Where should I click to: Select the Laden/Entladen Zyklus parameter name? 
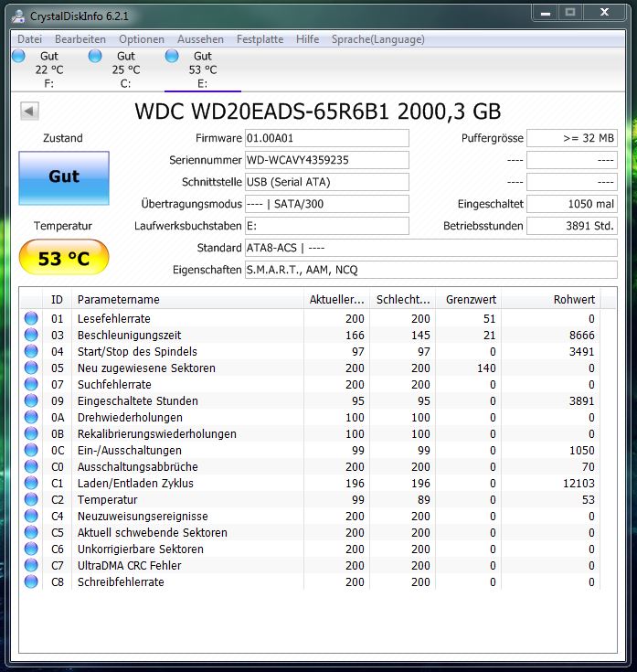pos(135,484)
